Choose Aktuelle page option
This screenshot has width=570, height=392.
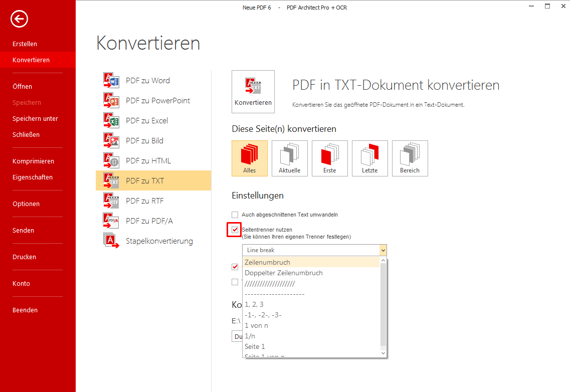(x=290, y=158)
